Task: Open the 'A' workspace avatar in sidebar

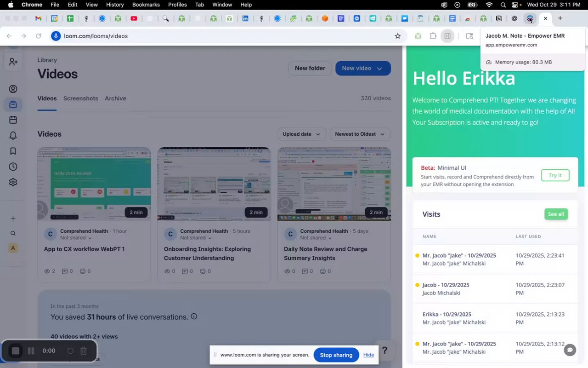Action: pyautogui.click(x=13, y=248)
